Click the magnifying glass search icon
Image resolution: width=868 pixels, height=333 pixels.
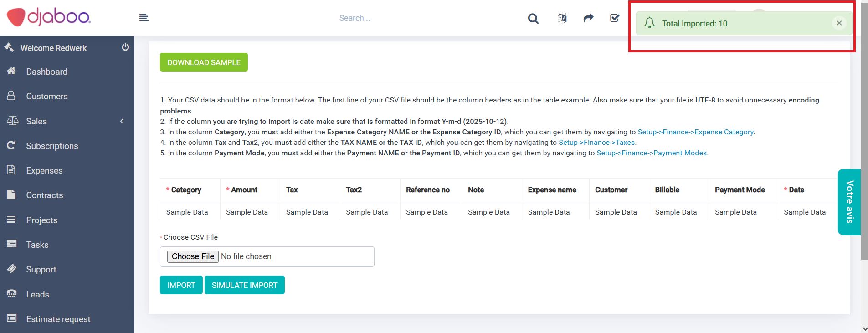pyautogui.click(x=533, y=19)
